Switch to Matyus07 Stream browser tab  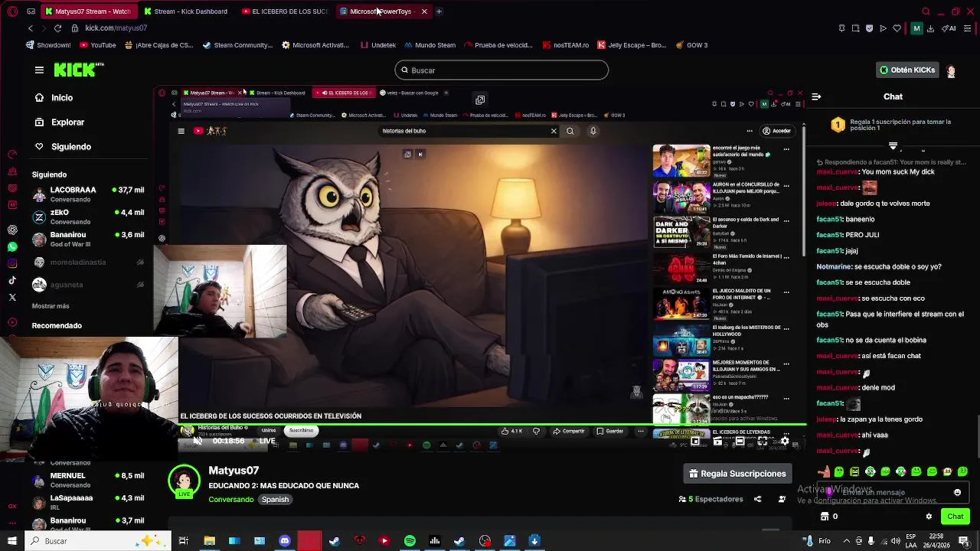(x=88, y=11)
